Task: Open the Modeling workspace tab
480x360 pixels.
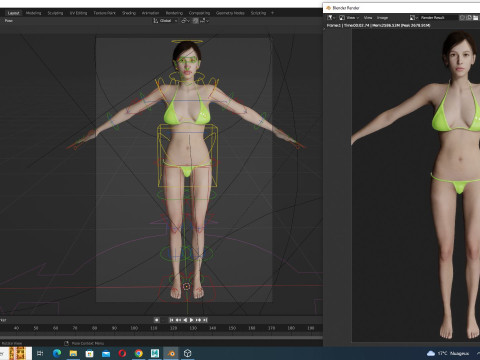Action: pos(33,13)
